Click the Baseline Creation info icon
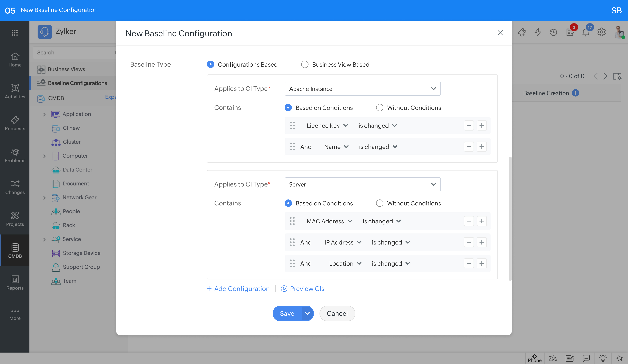The height and width of the screenshot is (364, 628). (575, 93)
